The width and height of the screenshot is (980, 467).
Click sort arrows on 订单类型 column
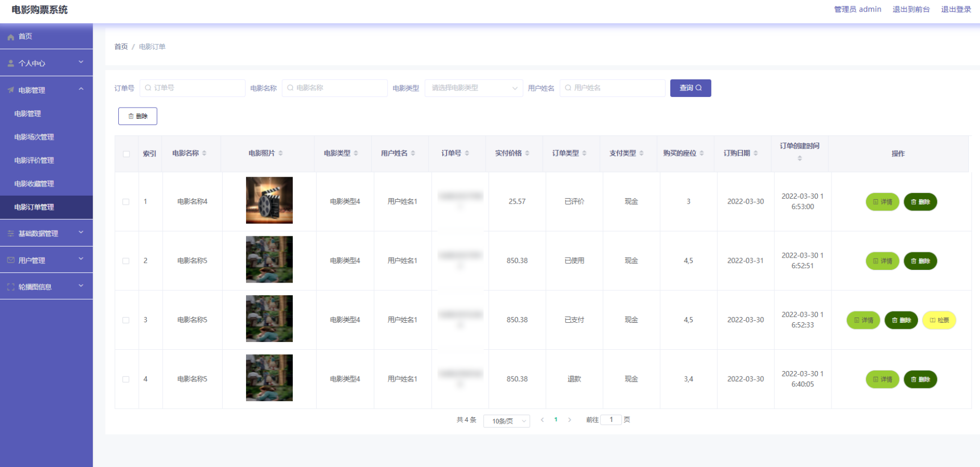tap(584, 153)
